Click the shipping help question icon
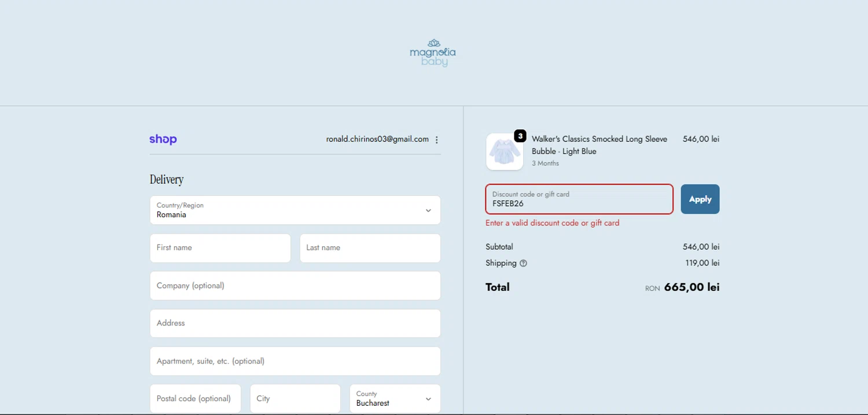 [523, 263]
